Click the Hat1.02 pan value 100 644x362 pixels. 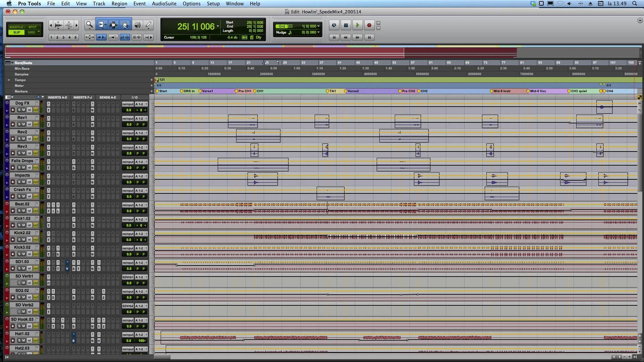coord(142,341)
